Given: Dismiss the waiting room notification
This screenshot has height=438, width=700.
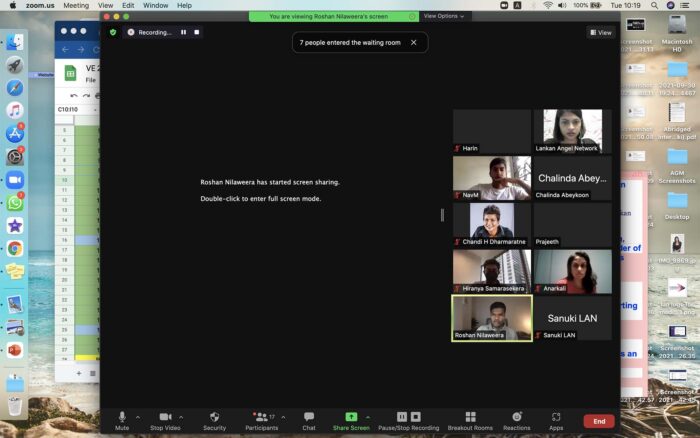Looking at the screenshot, I should point(413,42).
